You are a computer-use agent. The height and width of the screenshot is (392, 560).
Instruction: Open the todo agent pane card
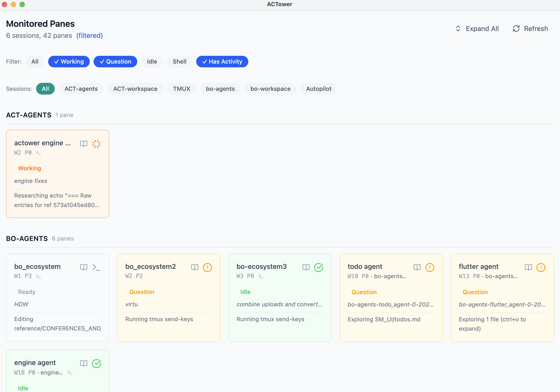pos(391,297)
